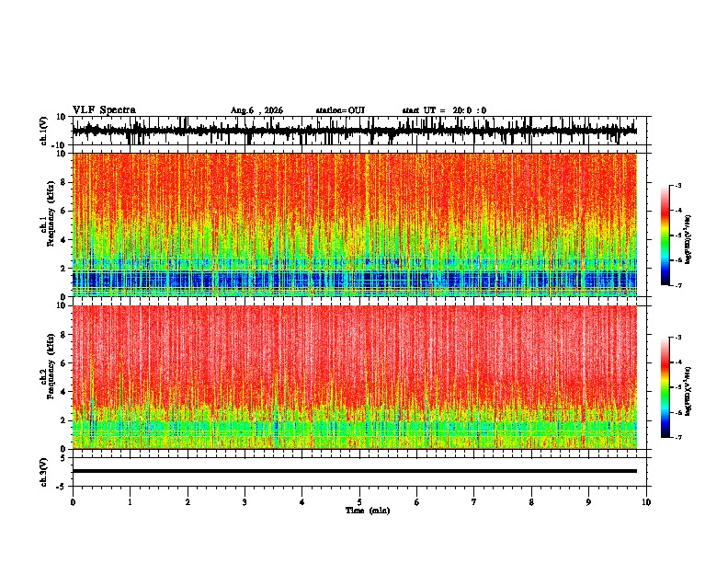728x563 pixels.
Task: Click the "9" tick label on time axis
Action: pos(588,502)
